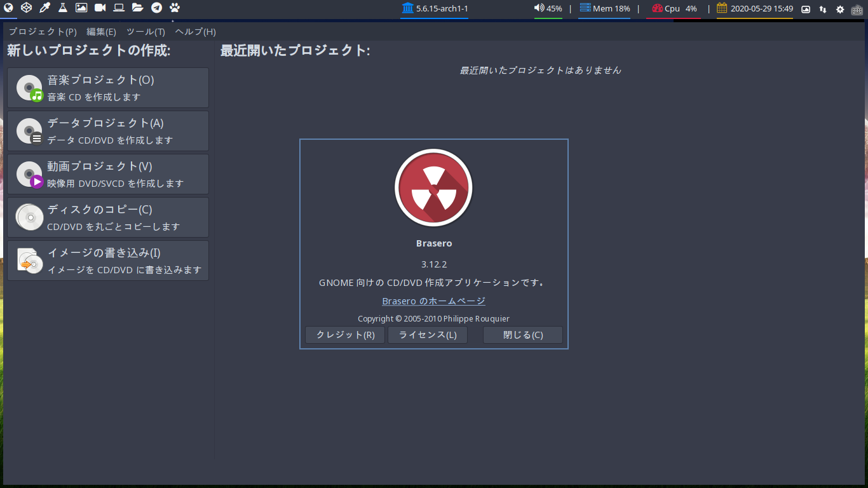Click the volume speaker icon at 45%
Image resolution: width=868 pixels, height=488 pixels.
coord(539,8)
